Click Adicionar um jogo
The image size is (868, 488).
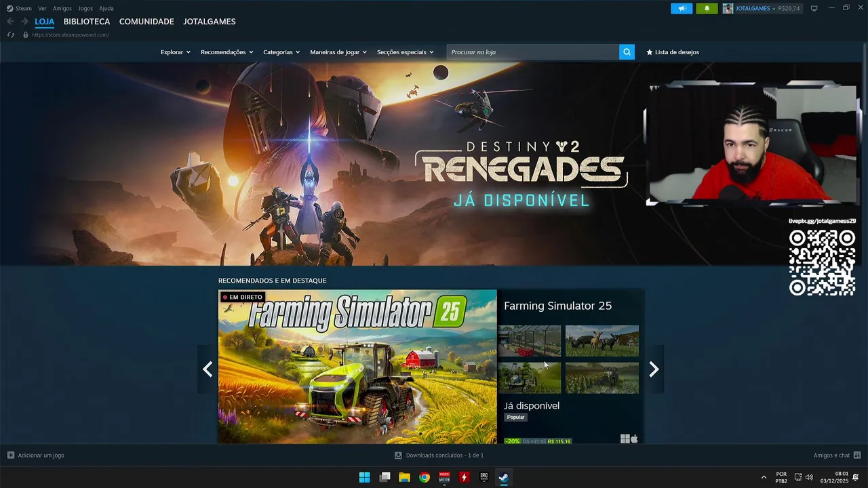pyautogui.click(x=41, y=455)
